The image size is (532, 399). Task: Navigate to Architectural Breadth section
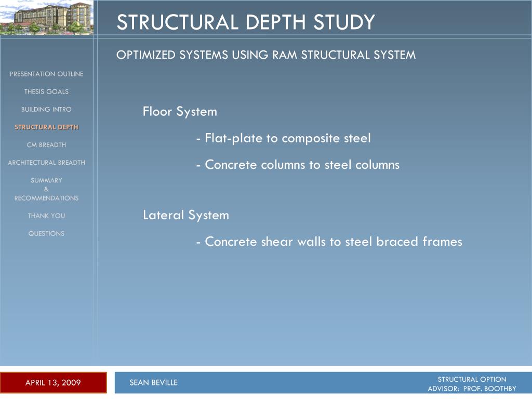pos(46,163)
